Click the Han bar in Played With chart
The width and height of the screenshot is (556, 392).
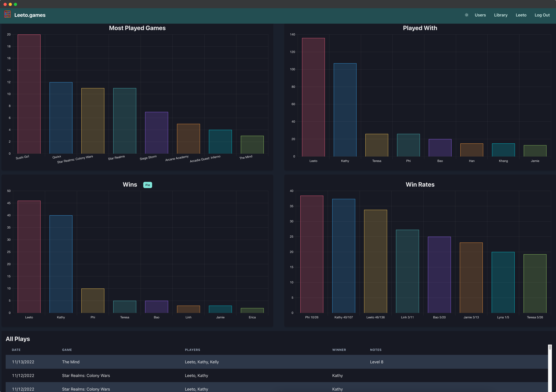pyautogui.click(x=472, y=150)
